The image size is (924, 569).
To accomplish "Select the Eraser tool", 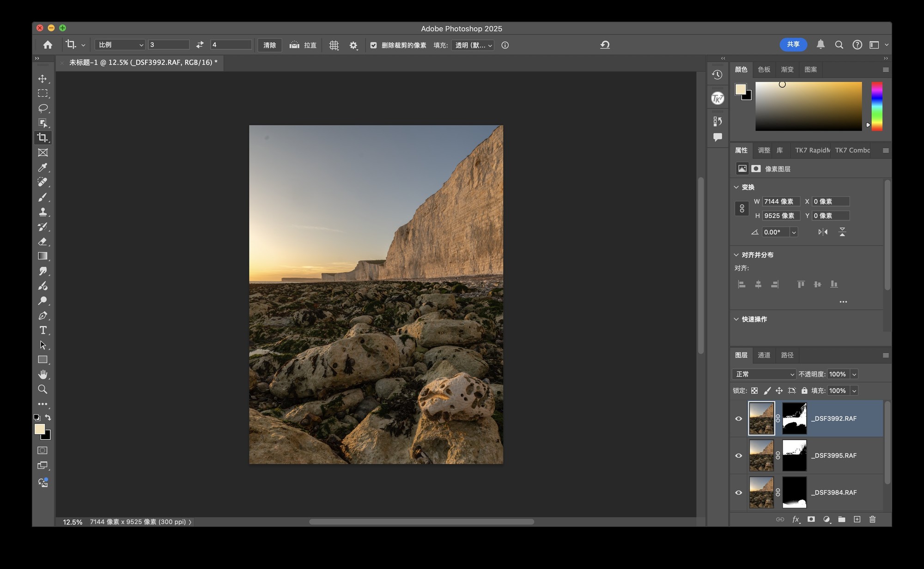I will (x=43, y=242).
